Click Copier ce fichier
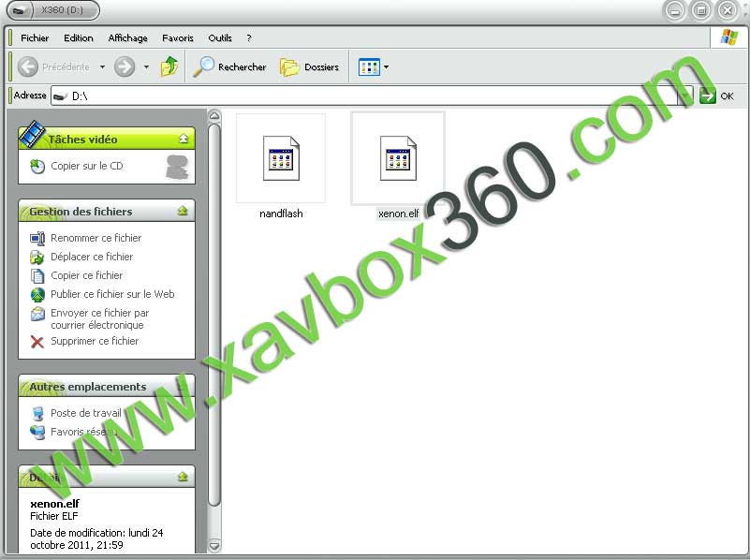750x560 pixels. tap(86, 275)
